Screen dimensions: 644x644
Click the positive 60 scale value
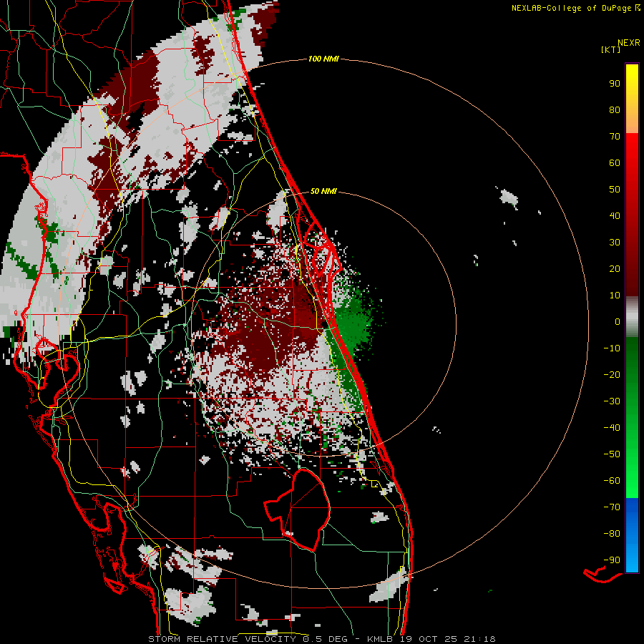615,163
